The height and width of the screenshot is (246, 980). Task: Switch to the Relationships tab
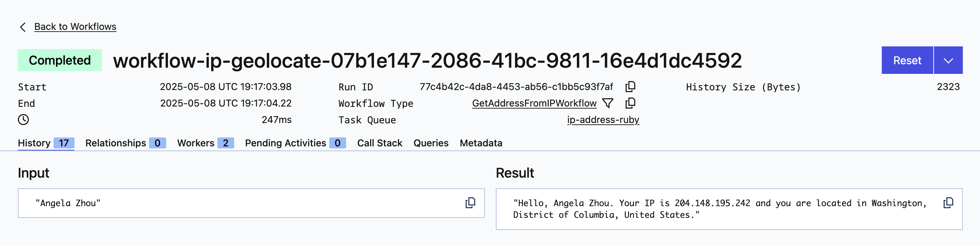click(116, 143)
